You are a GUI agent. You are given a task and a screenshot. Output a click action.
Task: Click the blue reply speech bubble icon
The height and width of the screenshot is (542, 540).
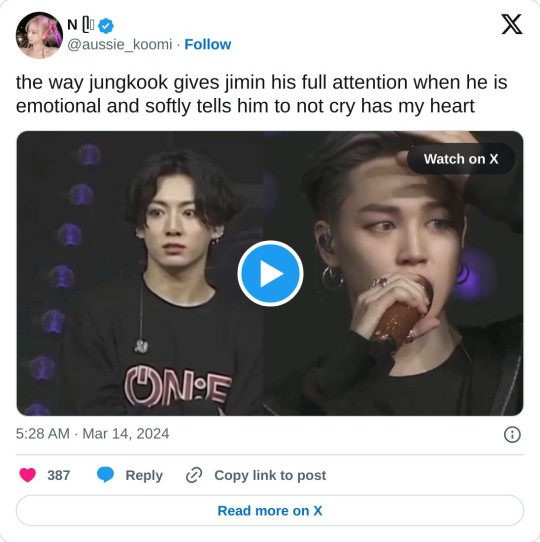click(x=105, y=475)
